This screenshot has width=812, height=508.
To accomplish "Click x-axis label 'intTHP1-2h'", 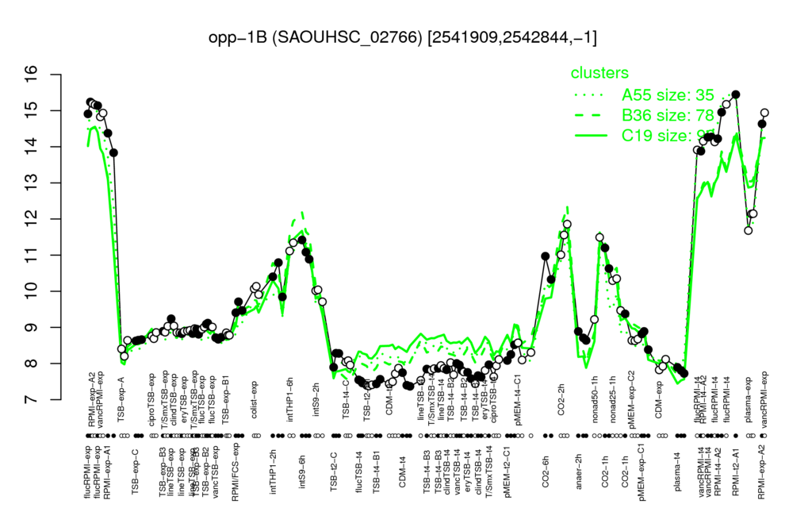I will [x=273, y=470].
